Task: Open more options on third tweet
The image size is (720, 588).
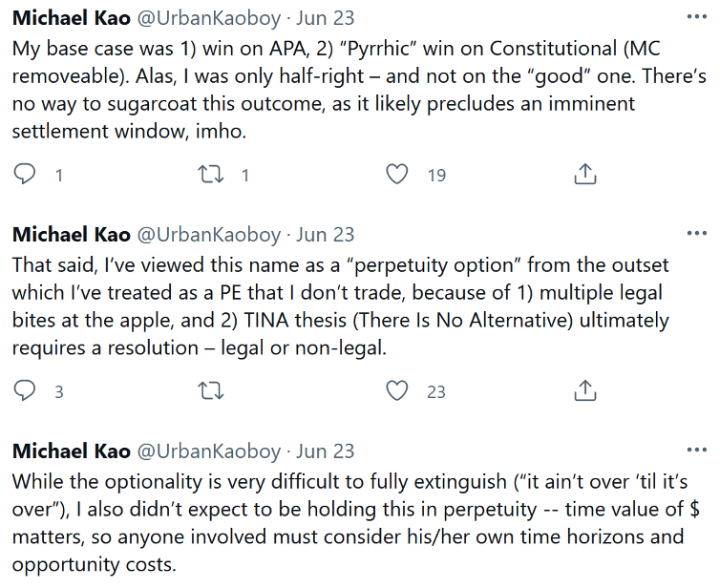Action: point(698,450)
